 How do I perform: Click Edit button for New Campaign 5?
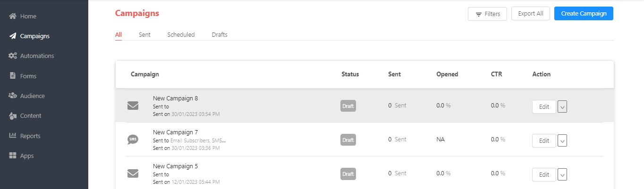(544, 174)
